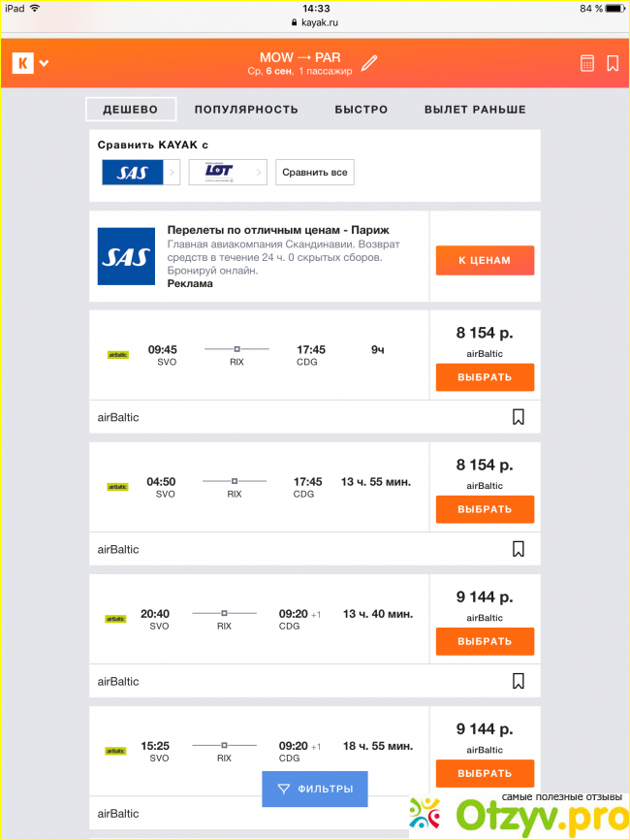Open the KAYAK logo menu
Image resolution: width=630 pixels, height=840 pixels.
[x=29, y=64]
